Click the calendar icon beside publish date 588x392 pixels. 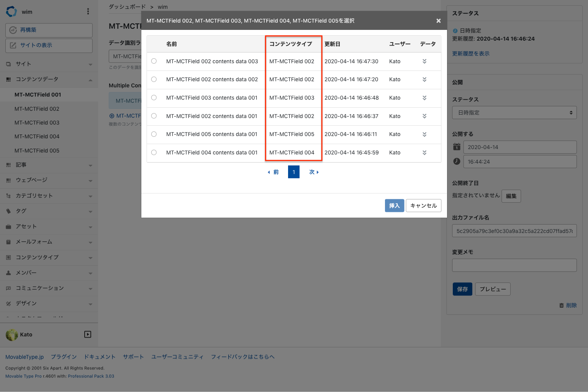tap(457, 147)
